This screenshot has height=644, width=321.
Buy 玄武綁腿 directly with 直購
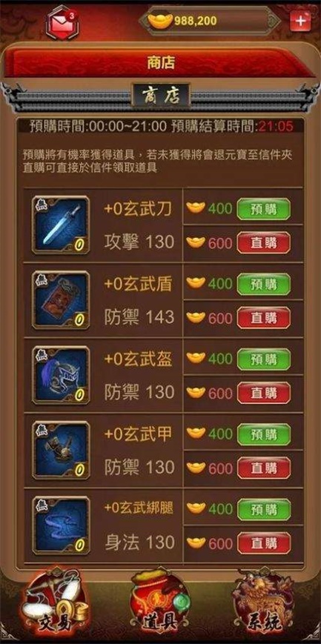click(x=264, y=543)
